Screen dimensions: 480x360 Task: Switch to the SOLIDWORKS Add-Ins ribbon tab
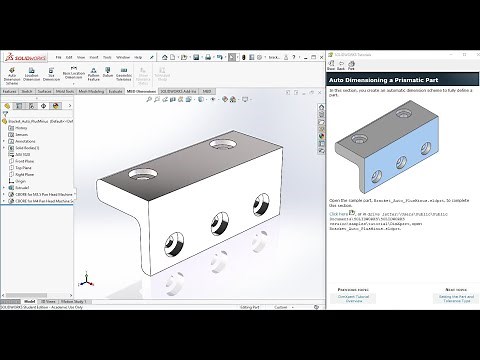tap(178, 91)
